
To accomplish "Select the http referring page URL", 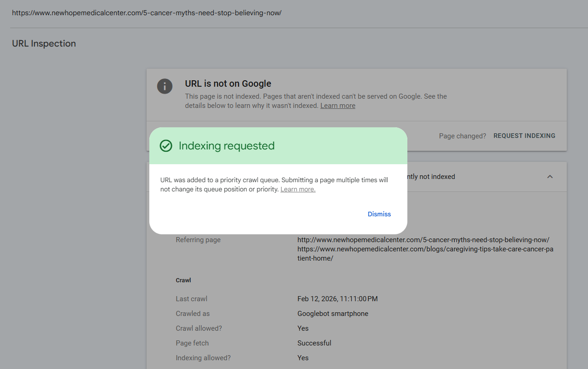I will pos(423,240).
